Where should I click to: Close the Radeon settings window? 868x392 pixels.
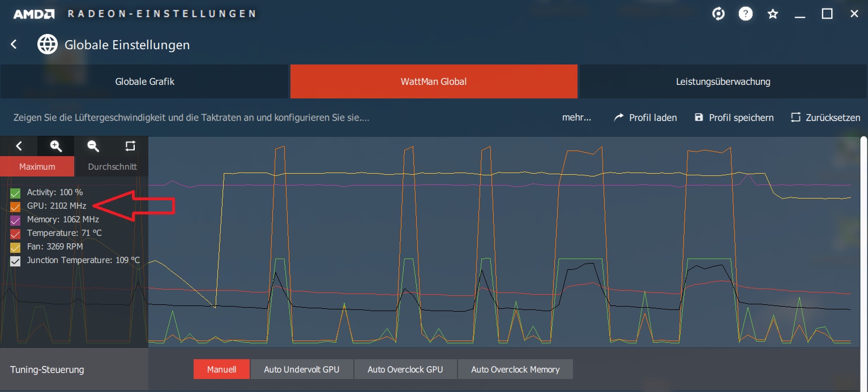point(854,14)
